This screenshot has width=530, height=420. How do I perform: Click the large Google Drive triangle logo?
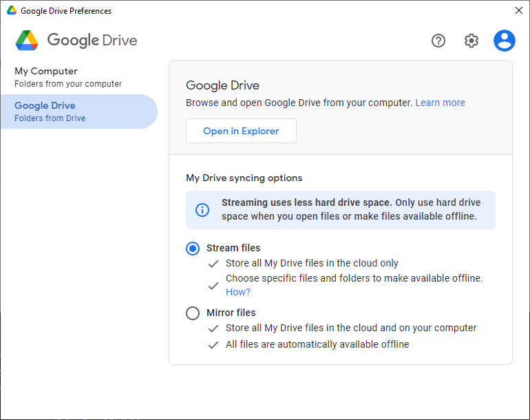point(27,41)
